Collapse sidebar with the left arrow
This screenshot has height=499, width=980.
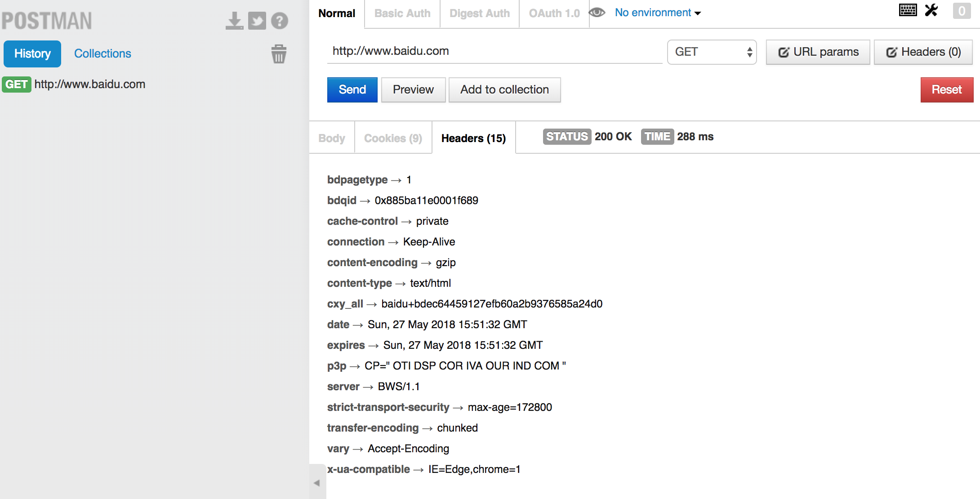317,483
